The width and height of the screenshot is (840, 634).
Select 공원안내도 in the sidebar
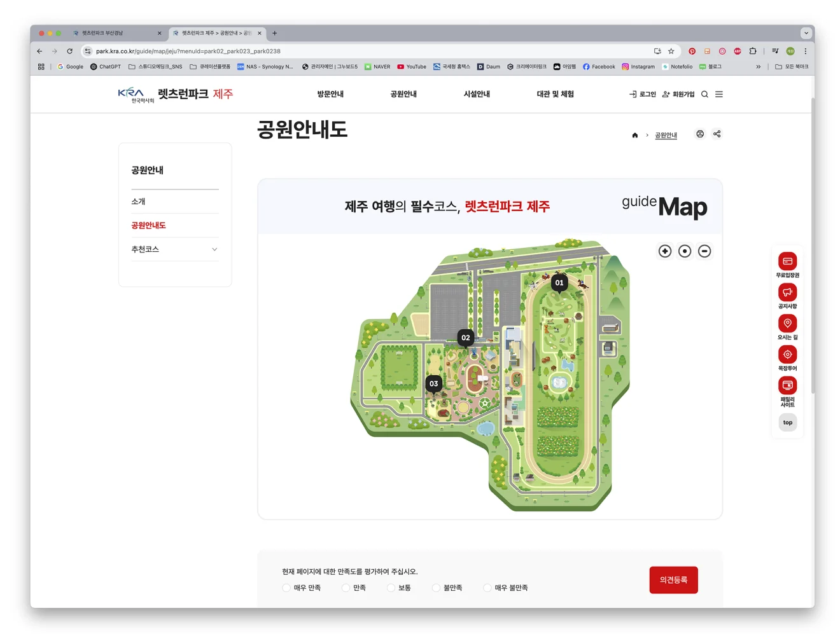pyautogui.click(x=175, y=225)
